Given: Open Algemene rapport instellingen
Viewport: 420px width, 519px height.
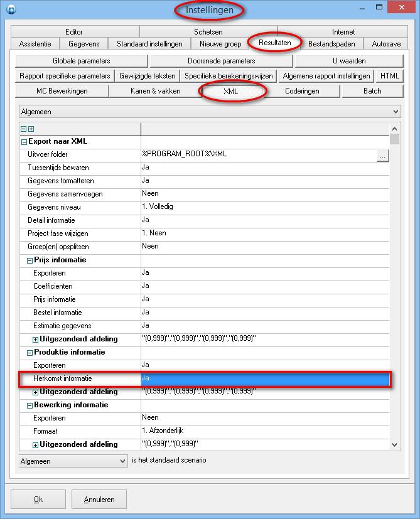Looking at the screenshot, I should pyautogui.click(x=326, y=76).
